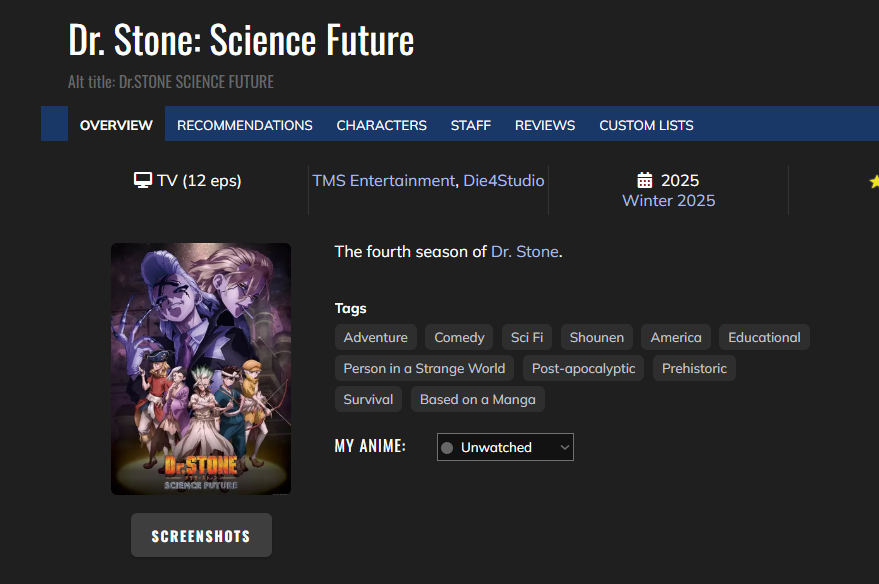
Task: Click the calendar icon beside 2025
Action: [x=645, y=180]
